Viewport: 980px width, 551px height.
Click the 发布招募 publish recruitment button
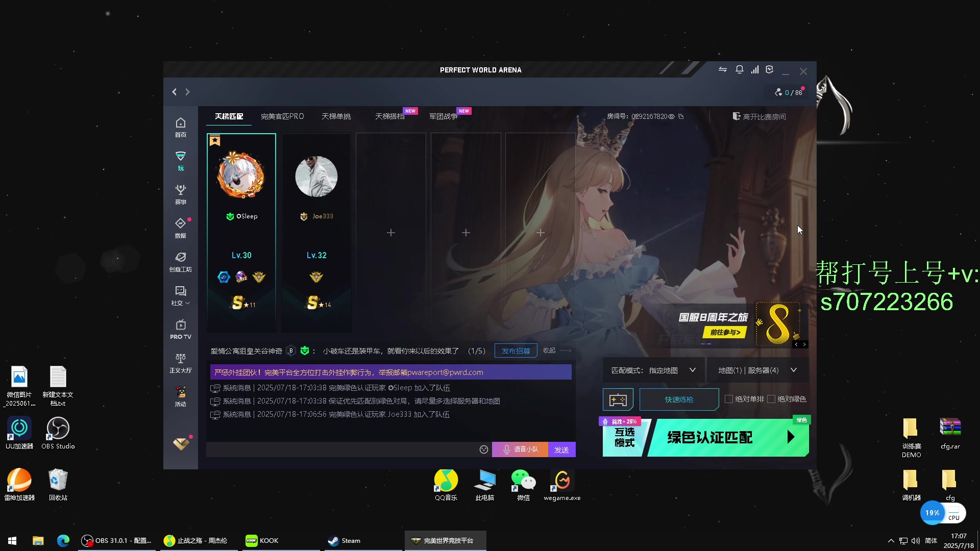[x=516, y=351]
